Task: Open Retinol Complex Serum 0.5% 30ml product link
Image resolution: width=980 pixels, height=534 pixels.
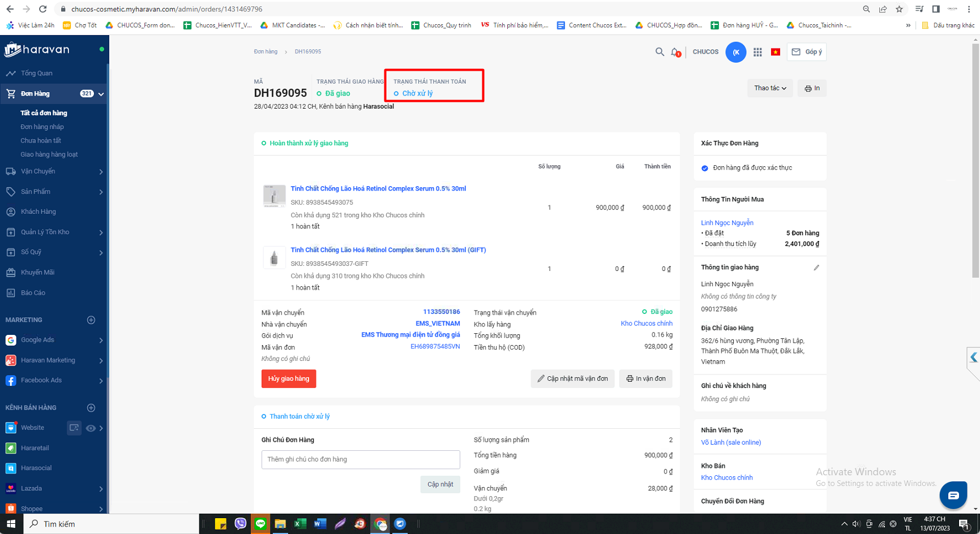Action: click(x=378, y=189)
